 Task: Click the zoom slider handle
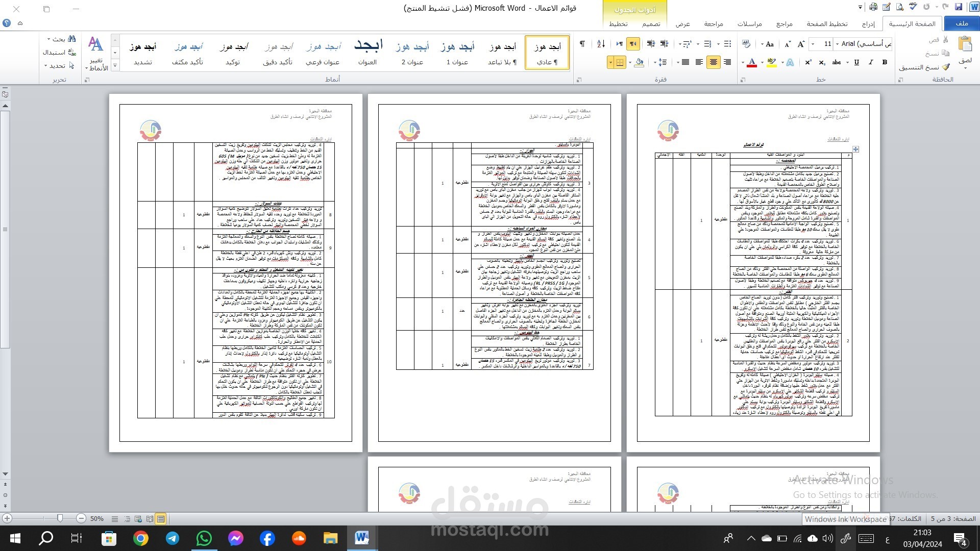click(60, 518)
